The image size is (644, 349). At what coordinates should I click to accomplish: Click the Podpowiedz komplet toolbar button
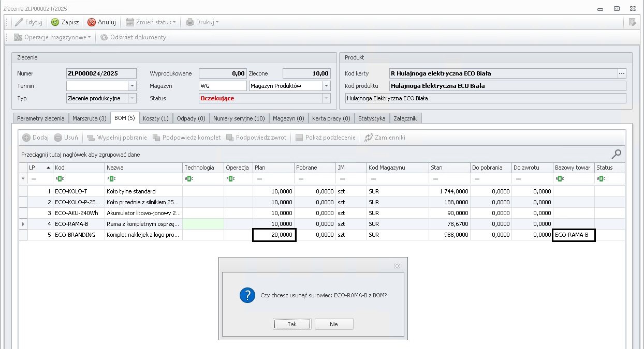pos(186,138)
